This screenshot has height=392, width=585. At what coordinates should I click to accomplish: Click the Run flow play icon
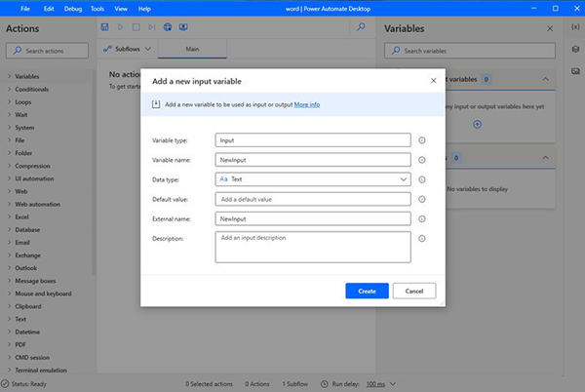(121, 27)
